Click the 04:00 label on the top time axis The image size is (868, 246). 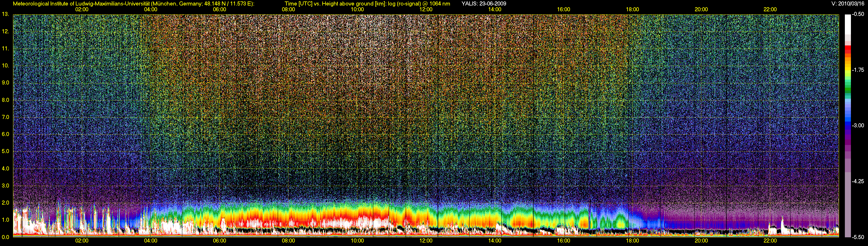click(151, 10)
